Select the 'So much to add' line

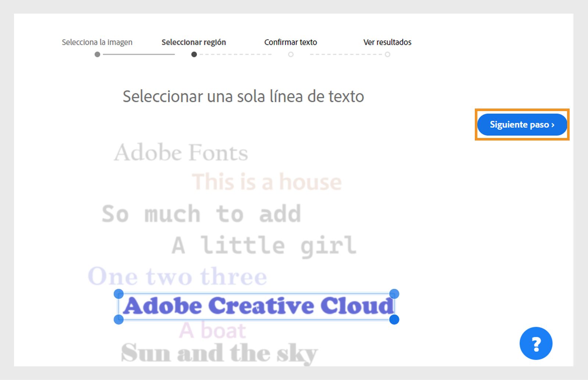click(x=201, y=214)
